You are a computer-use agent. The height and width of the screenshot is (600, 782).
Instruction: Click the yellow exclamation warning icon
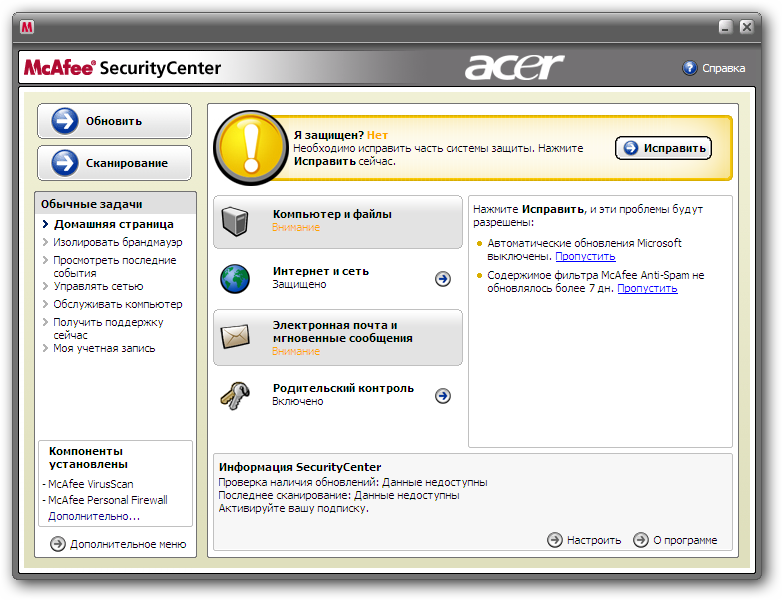[x=251, y=148]
